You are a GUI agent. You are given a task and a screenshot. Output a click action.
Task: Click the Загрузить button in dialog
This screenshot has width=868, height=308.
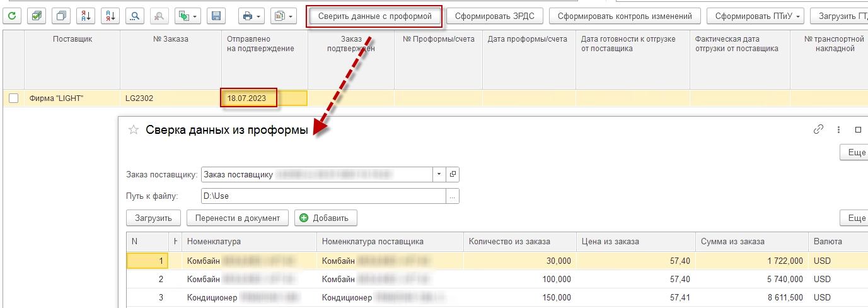pos(154,218)
